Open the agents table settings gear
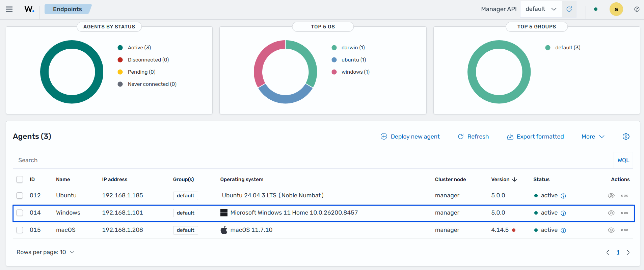The width and height of the screenshot is (644, 270). (x=626, y=137)
